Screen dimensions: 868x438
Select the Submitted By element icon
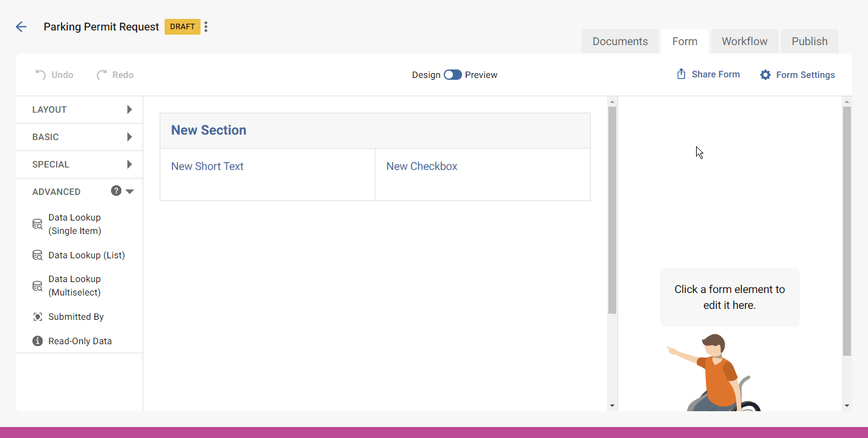pos(38,317)
